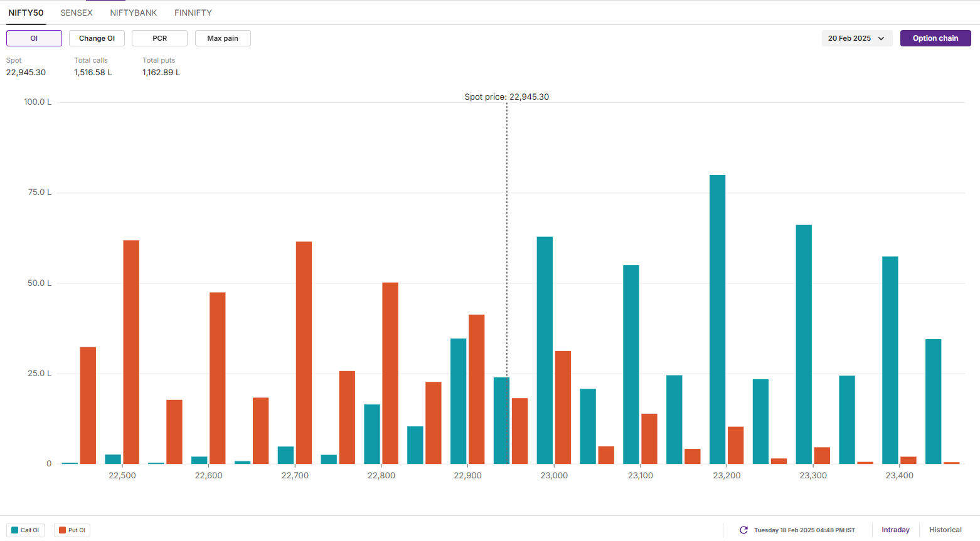The width and height of the screenshot is (980, 541).
Task: Click the 22,800 put OI bar
Action: 390,373
